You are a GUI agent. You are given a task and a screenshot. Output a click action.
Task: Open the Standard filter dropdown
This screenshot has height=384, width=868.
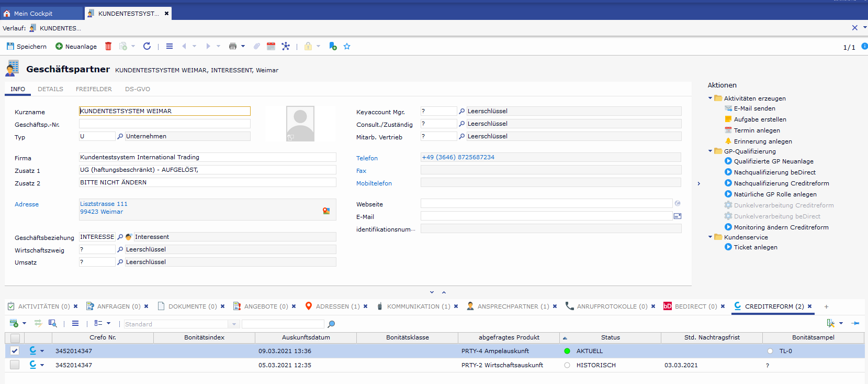pyautogui.click(x=234, y=324)
